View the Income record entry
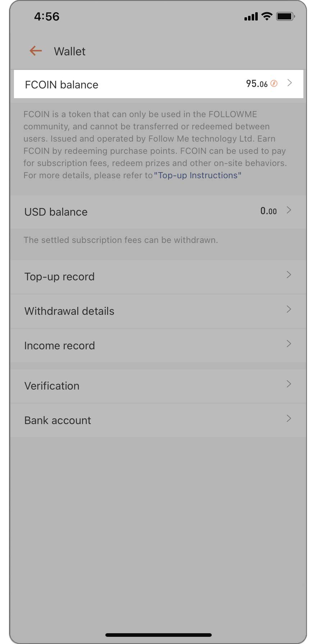This screenshot has width=316, height=644. click(x=158, y=346)
